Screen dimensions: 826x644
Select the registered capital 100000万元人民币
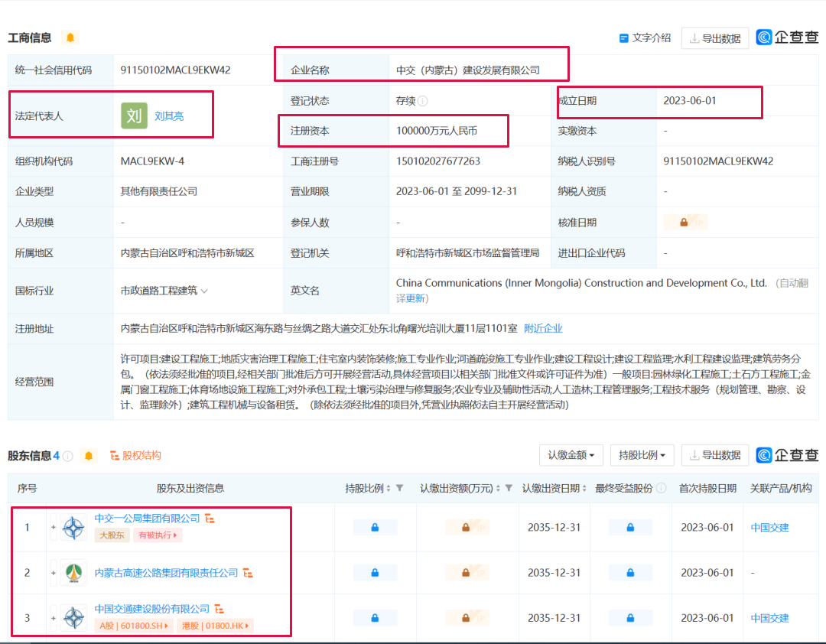[437, 131]
